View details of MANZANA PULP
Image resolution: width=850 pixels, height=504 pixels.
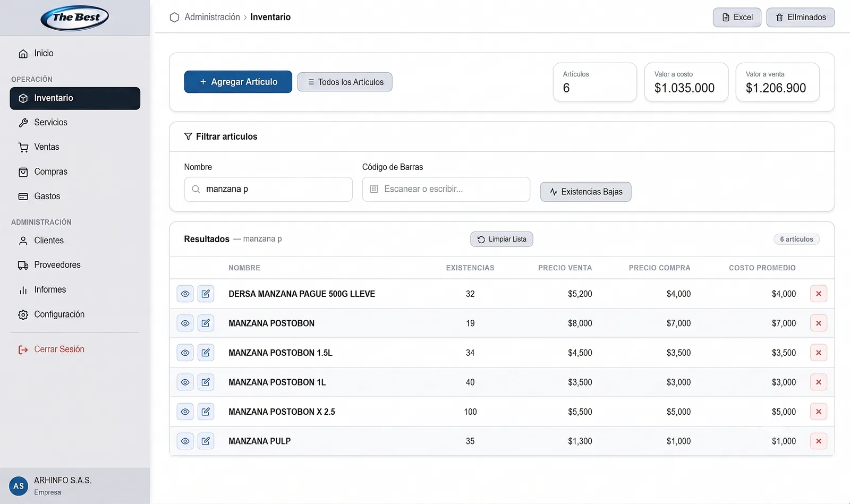coord(185,441)
